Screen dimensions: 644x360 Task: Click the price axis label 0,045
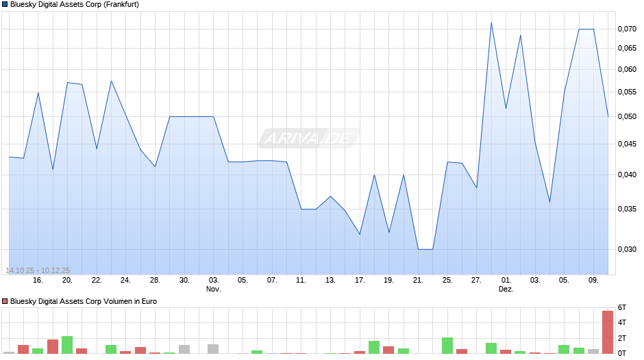[x=627, y=144]
